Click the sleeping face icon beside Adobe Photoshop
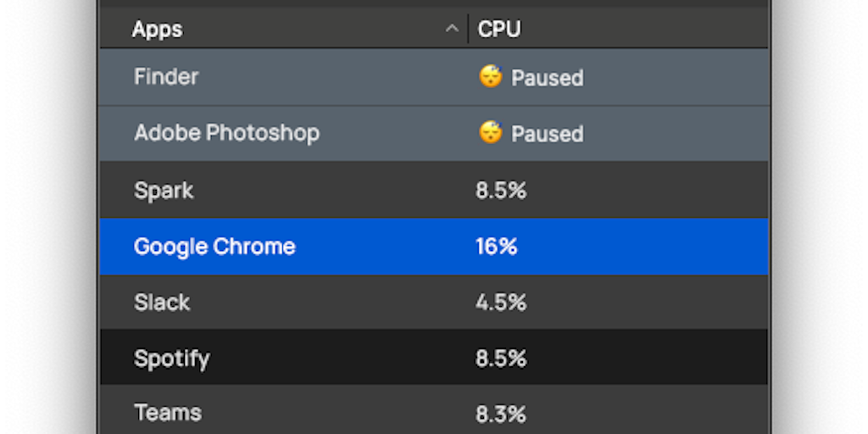This screenshot has width=868, height=434. pyautogui.click(x=490, y=133)
